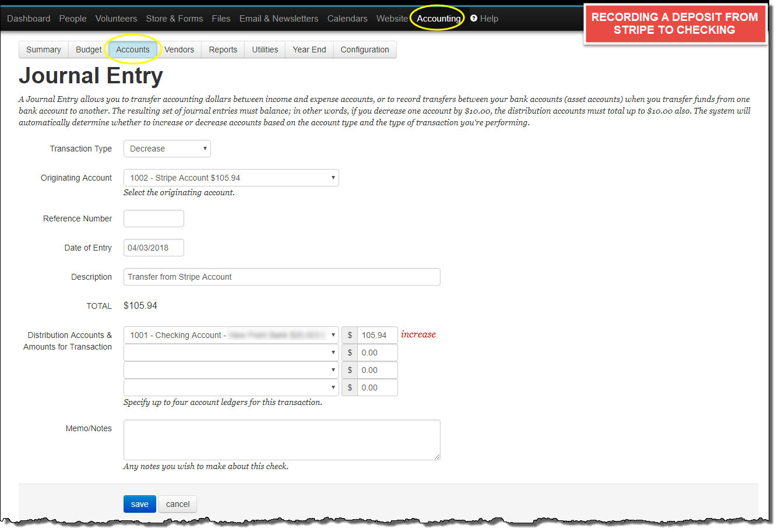
Task: Click the blue save button
Action: pyautogui.click(x=140, y=504)
